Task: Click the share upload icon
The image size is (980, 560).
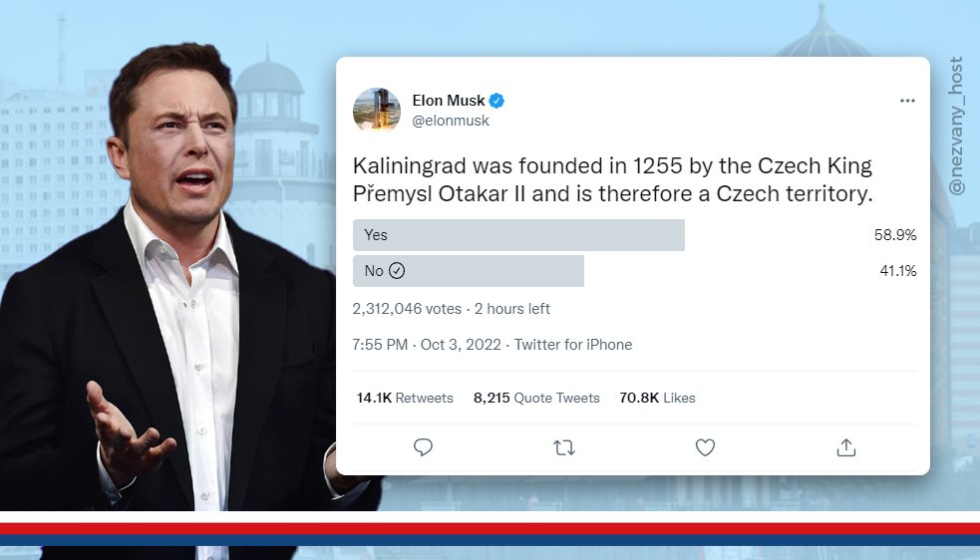Action: click(x=846, y=447)
